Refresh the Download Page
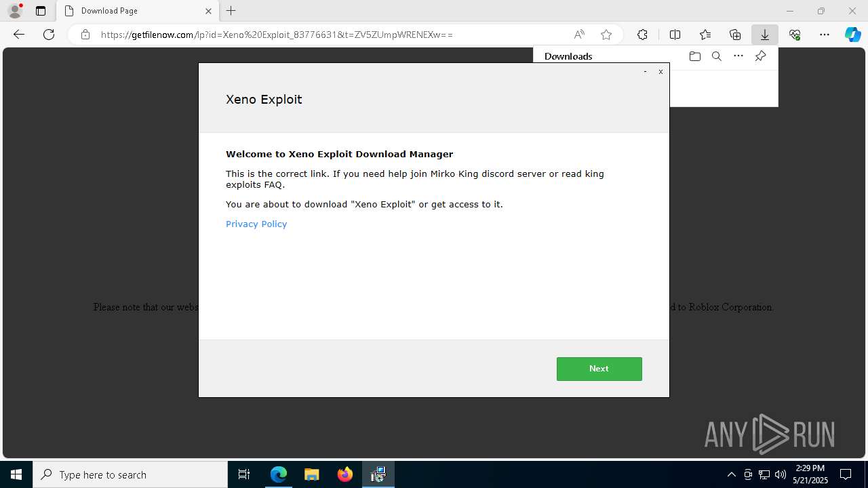The height and width of the screenshot is (488, 868). coord(49,35)
